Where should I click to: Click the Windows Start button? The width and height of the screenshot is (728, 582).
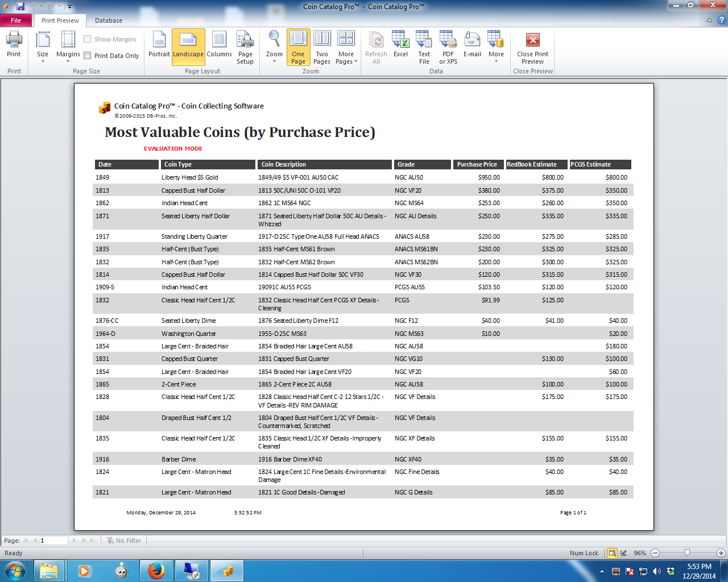click(x=15, y=571)
